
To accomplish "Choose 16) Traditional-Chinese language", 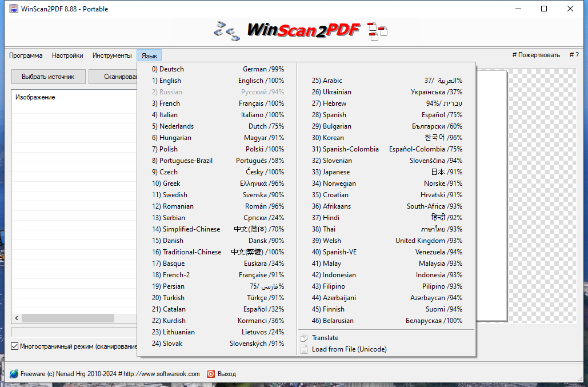I will pos(218,252).
